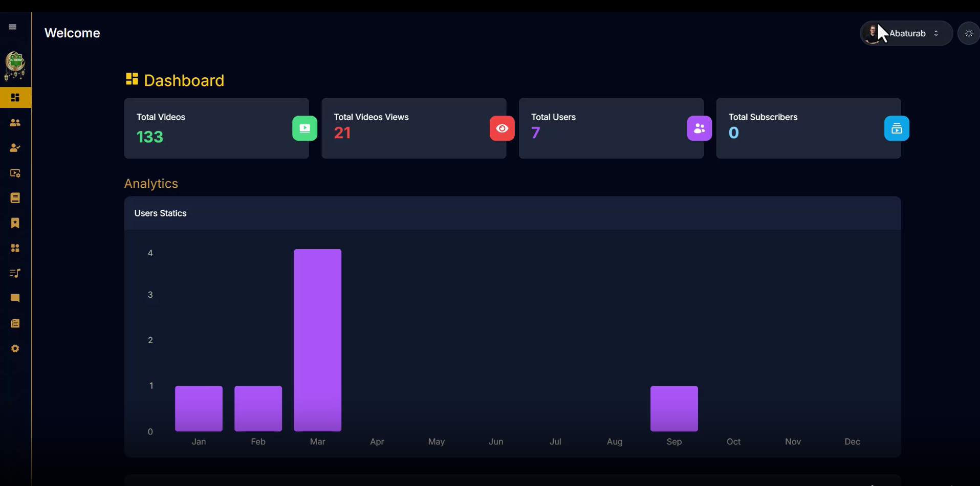
Task: Expand the sidebar with the hamburger menu icon
Action: click(13, 27)
